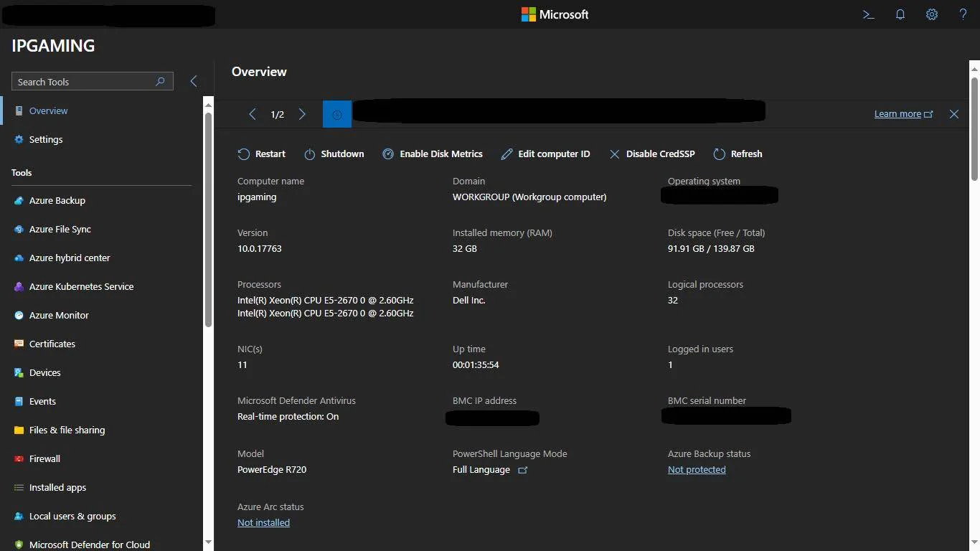Open the Full Language external link icon
Viewport: 980px width, 551px height.
(x=523, y=470)
